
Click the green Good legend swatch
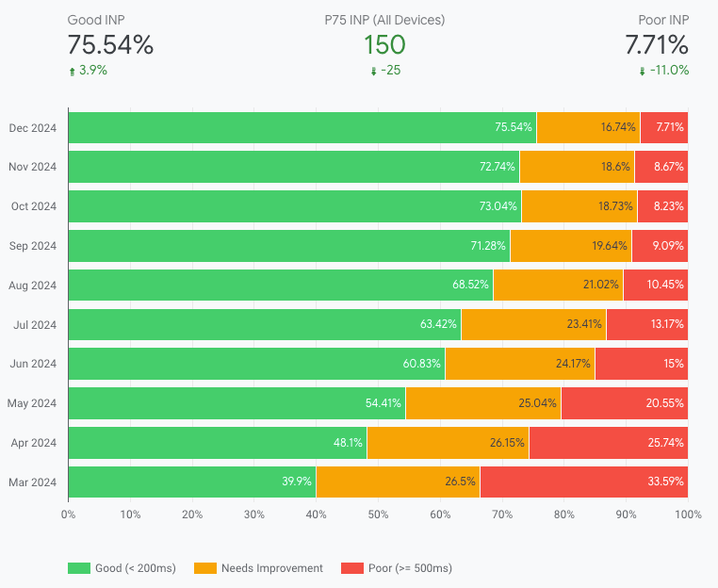tap(79, 568)
